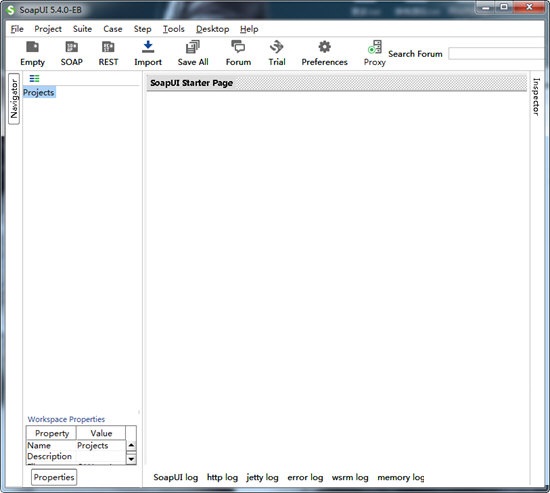Click the Empty project toolbar icon
Viewport: 550px width, 493px height.
33,47
